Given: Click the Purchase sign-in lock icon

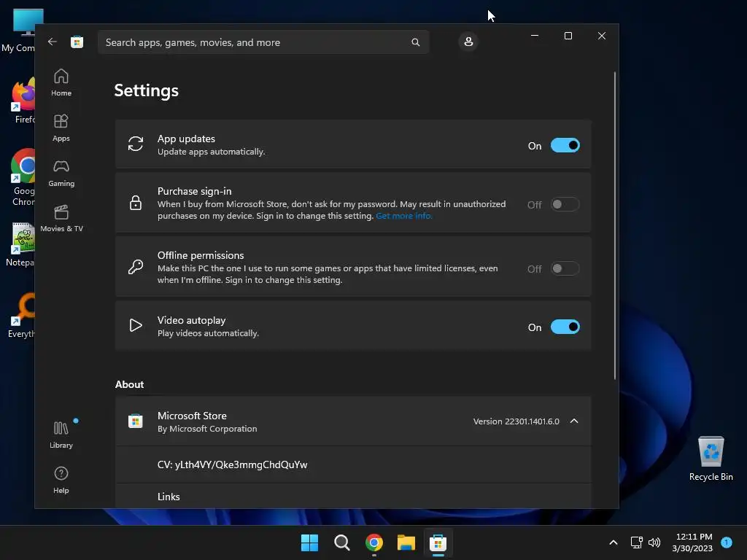Looking at the screenshot, I should [135, 203].
